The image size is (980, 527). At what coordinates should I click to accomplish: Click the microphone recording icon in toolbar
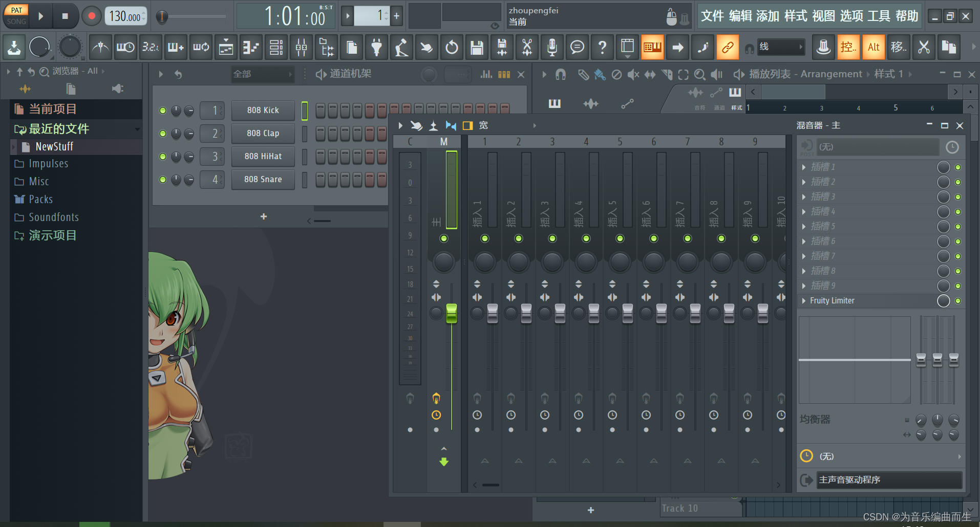(x=552, y=47)
